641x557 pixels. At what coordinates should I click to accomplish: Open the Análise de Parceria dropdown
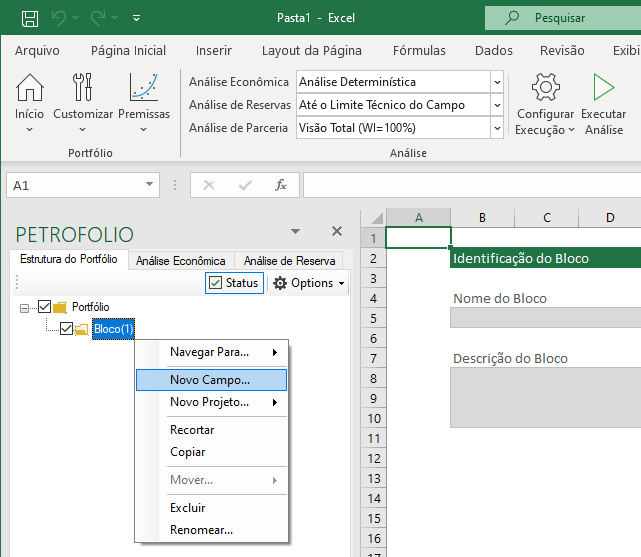point(497,128)
